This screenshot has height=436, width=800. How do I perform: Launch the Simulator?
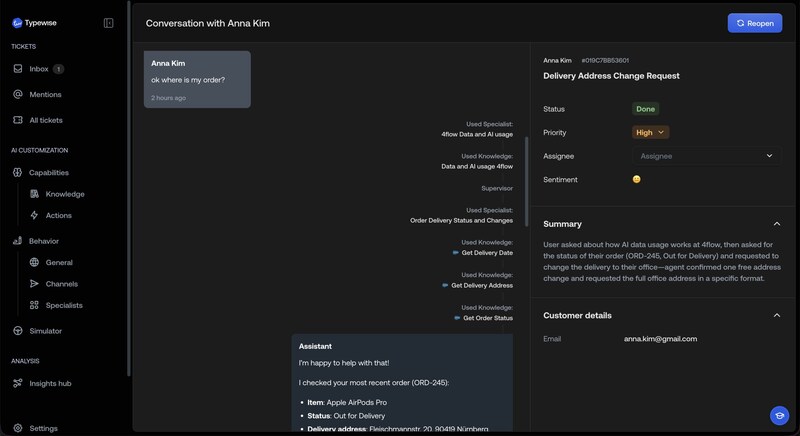point(45,331)
